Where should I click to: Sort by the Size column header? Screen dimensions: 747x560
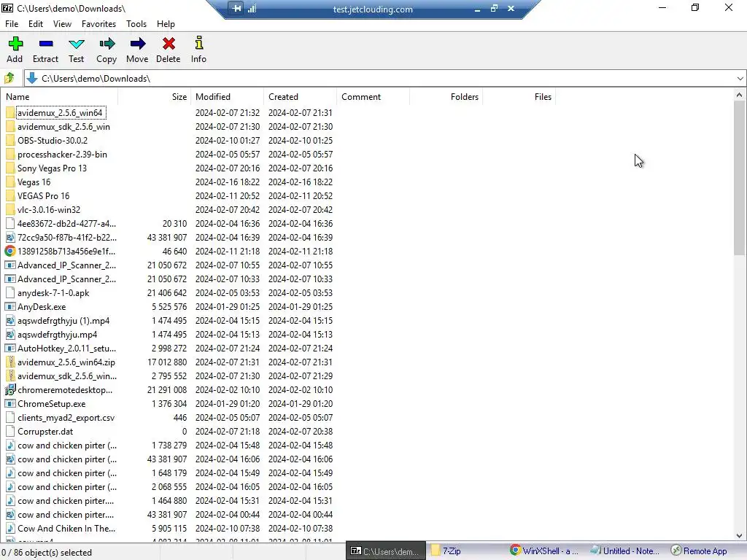(x=155, y=97)
